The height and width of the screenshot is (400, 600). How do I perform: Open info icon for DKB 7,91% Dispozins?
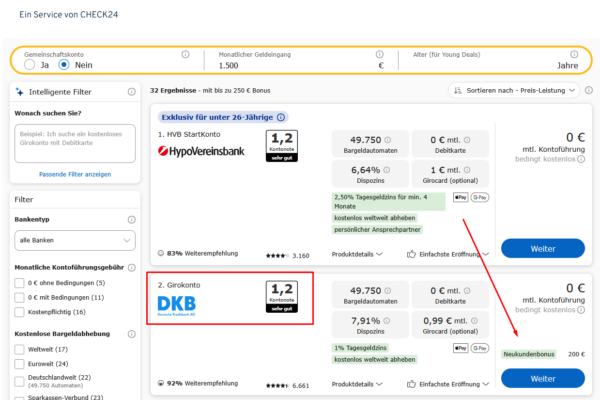(x=387, y=320)
